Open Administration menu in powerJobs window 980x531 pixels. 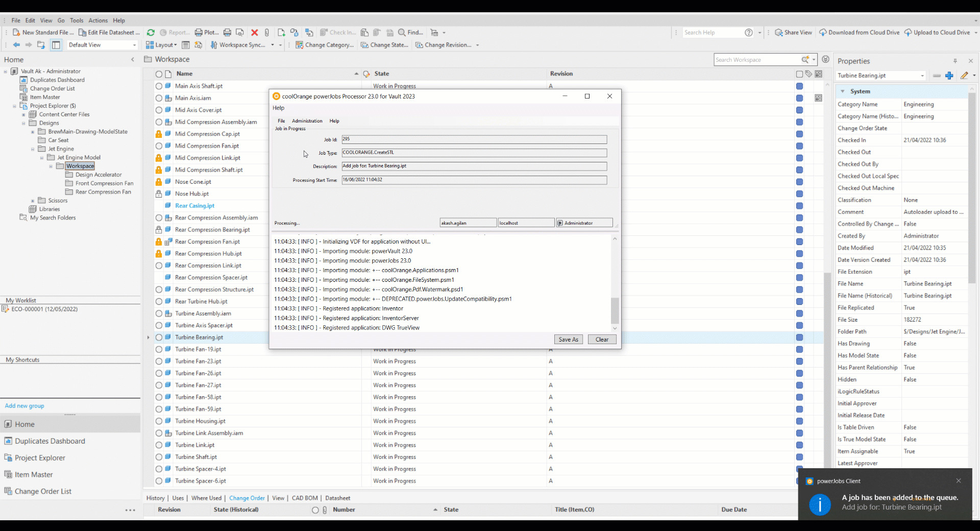(307, 121)
